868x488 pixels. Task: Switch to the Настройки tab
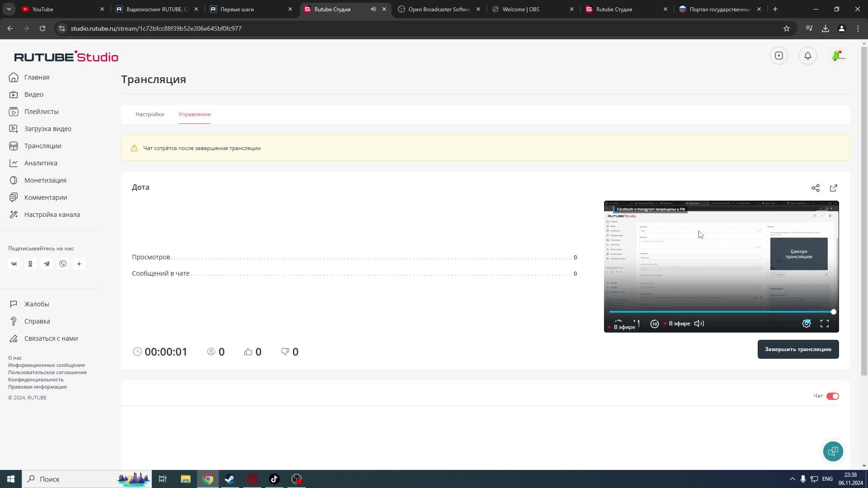coord(150,114)
